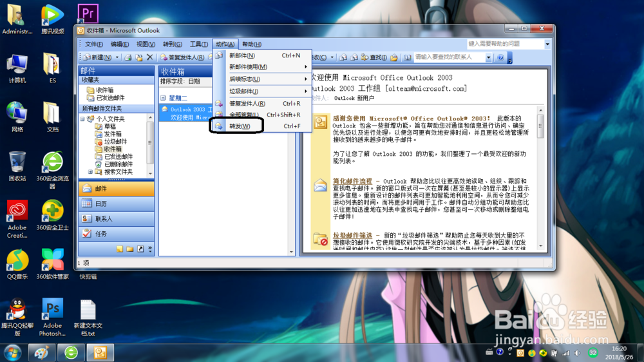Open the configure buttons chevron in the navigation footer
Screen dimensions: 644x362
coord(150,249)
